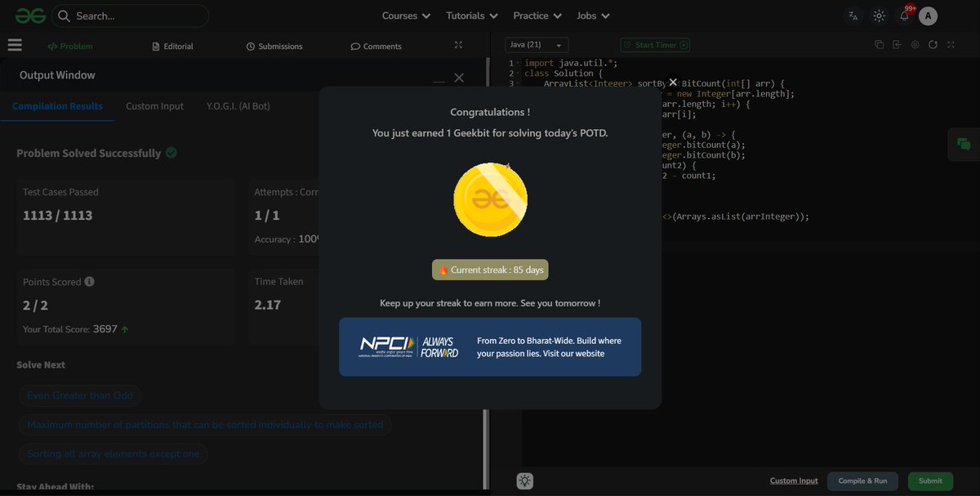Click the Time Taken value 2.17
The height and width of the screenshot is (496, 980).
pos(268,305)
